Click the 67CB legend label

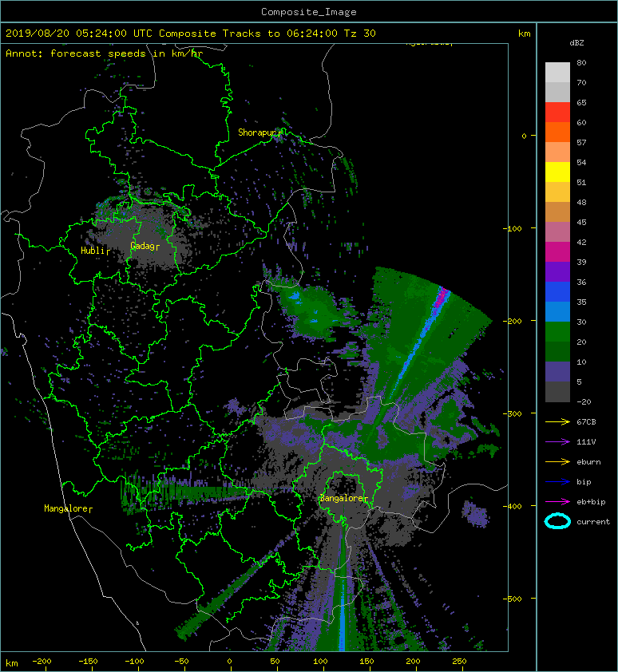click(586, 421)
